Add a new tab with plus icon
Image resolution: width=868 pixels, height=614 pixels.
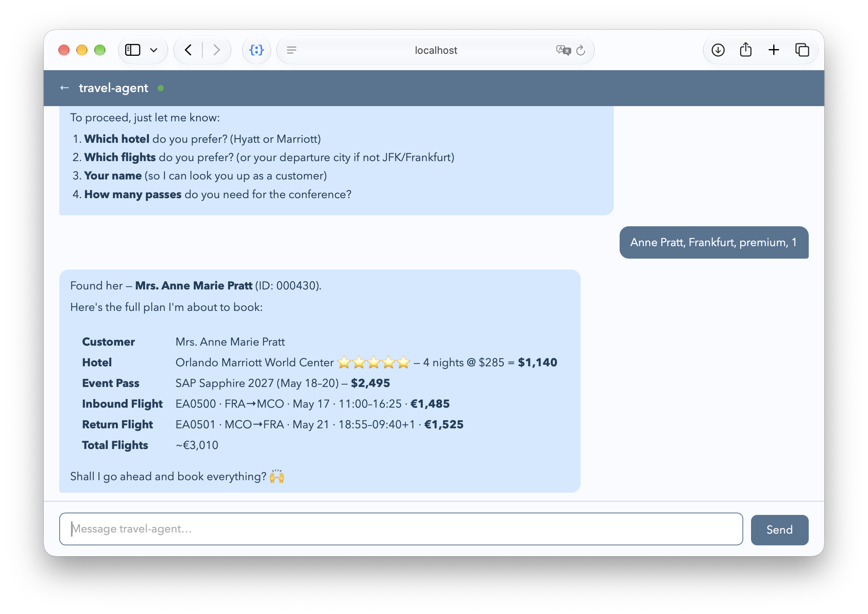coord(774,50)
